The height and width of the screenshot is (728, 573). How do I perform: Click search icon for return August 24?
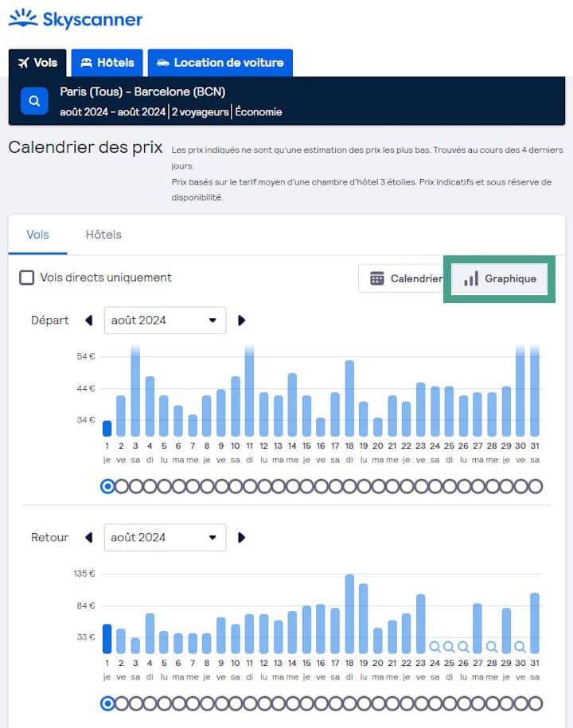point(435,647)
